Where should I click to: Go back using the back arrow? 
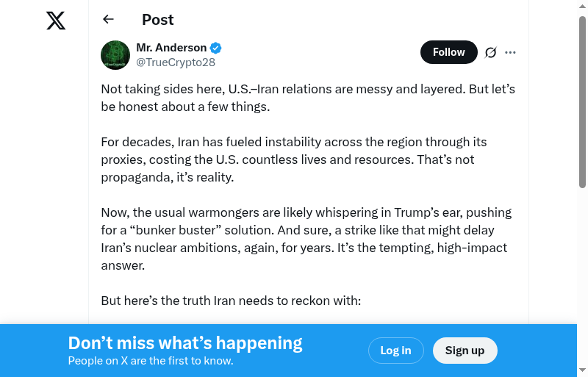pos(109,19)
